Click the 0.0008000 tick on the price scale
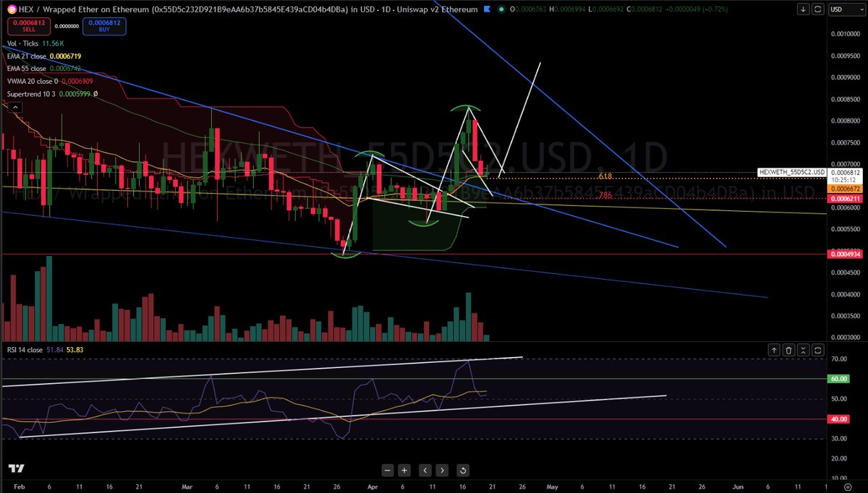 (x=846, y=121)
